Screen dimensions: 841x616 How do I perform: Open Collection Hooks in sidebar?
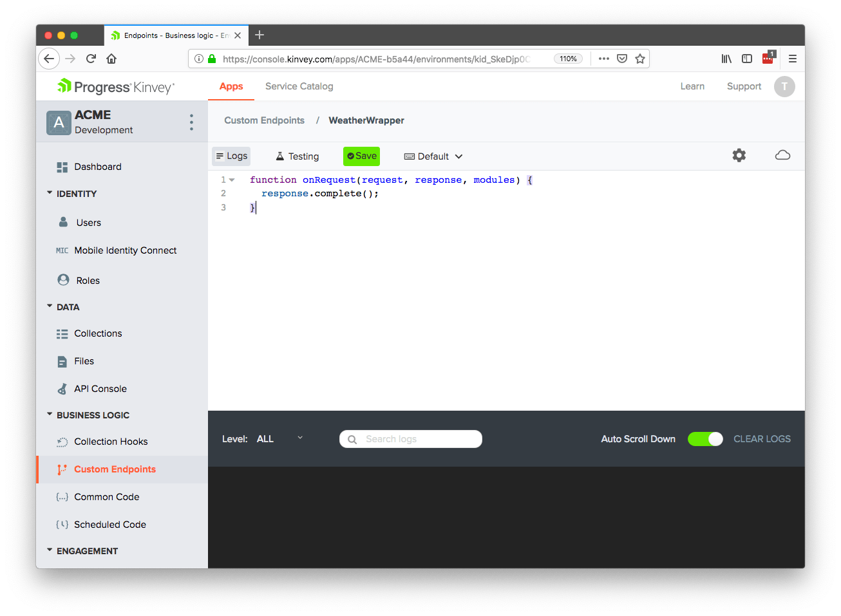(x=111, y=442)
